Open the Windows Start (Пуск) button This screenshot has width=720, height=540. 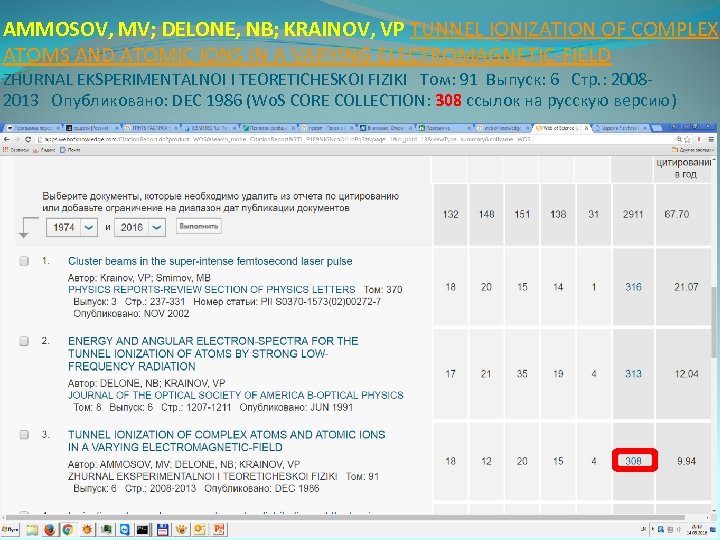(10, 529)
